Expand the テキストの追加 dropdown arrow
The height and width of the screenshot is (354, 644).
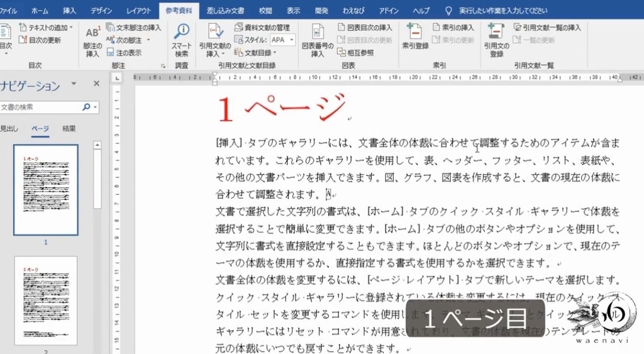tap(71, 28)
